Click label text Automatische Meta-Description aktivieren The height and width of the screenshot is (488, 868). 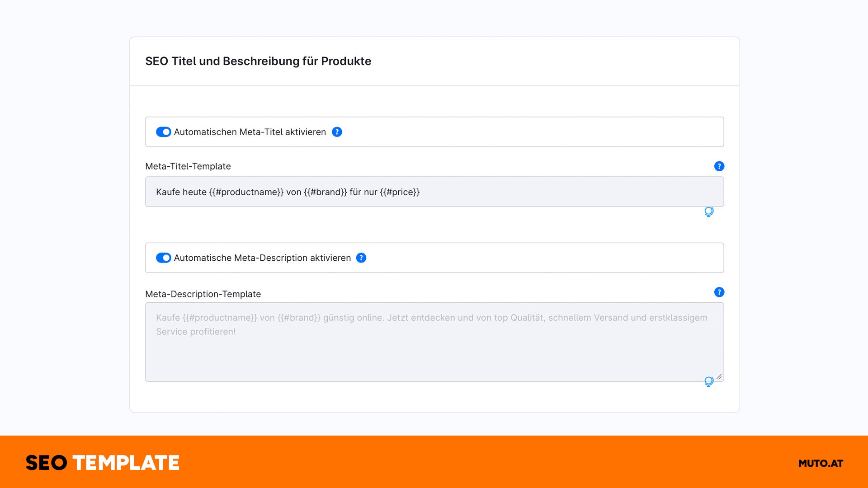(x=262, y=258)
